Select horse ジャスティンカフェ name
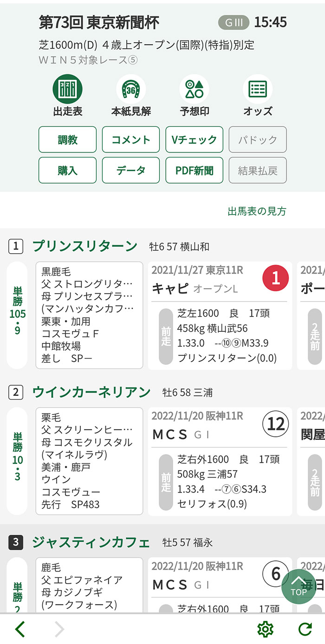Image resolution: width=325 pixels, height=644 pixels. [91, 542]
